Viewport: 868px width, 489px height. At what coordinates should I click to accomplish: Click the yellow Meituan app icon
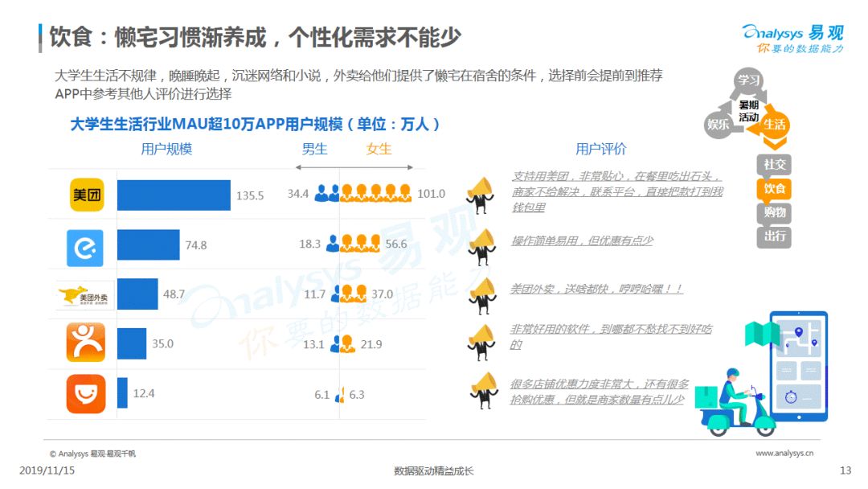click(87, 195)
